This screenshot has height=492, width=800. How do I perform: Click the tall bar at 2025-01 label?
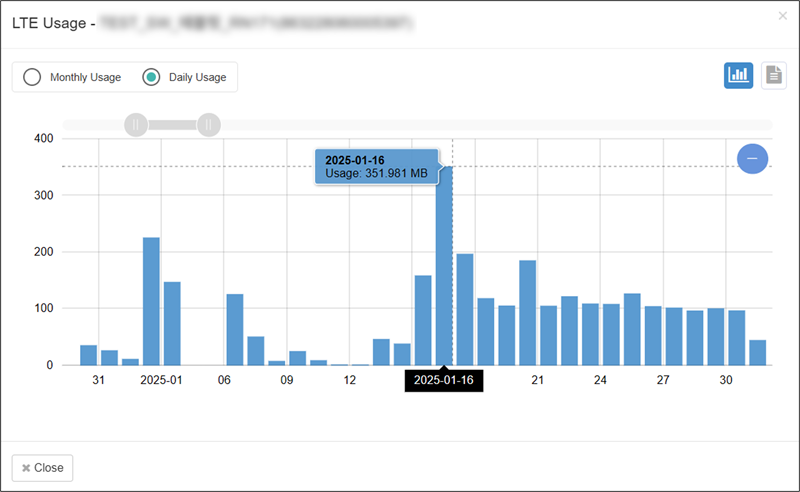click(x=151, y=302)
